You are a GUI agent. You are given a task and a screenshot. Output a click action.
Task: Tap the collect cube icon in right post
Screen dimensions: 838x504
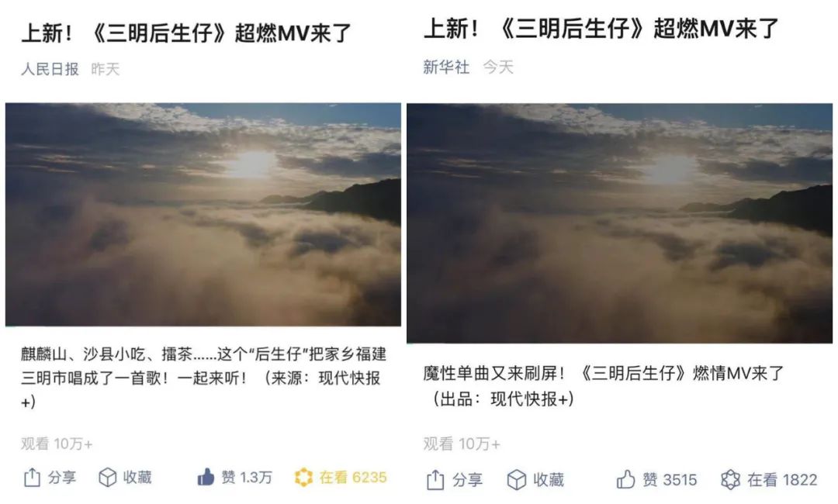[x=516, y=480]
